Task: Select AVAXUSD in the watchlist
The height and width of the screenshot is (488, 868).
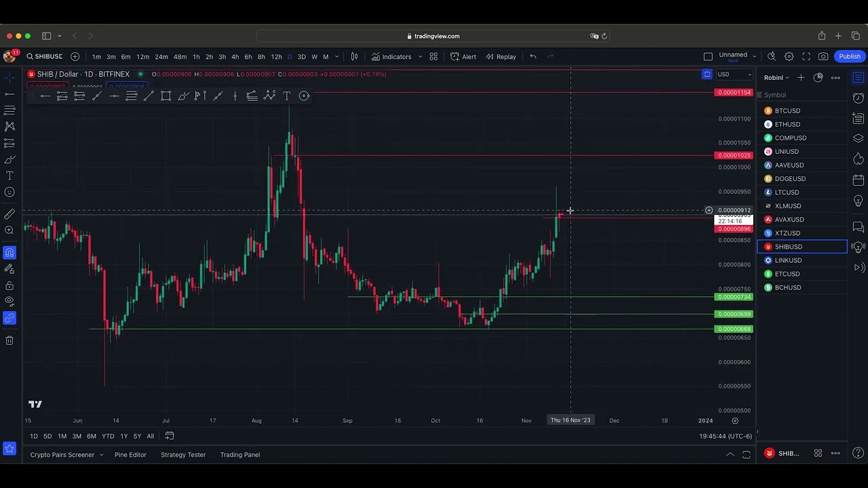Action: 802,220
